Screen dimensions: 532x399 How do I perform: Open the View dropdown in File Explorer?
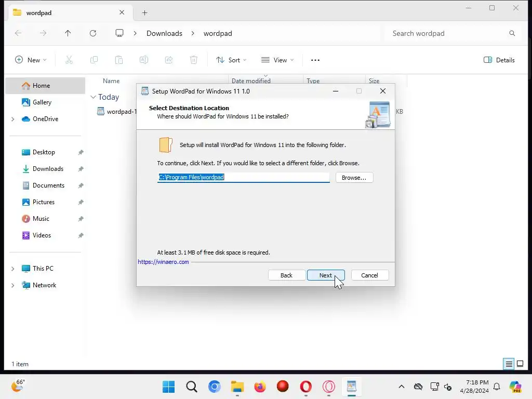277,60
